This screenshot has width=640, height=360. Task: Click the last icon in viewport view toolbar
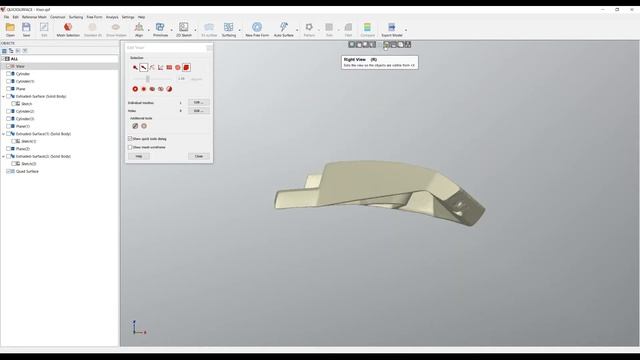point(408,44)
